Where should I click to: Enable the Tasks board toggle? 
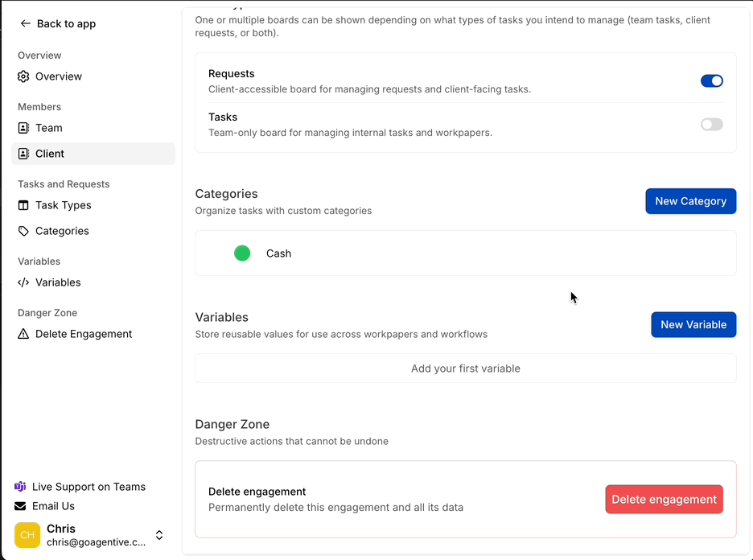(711, 124)
